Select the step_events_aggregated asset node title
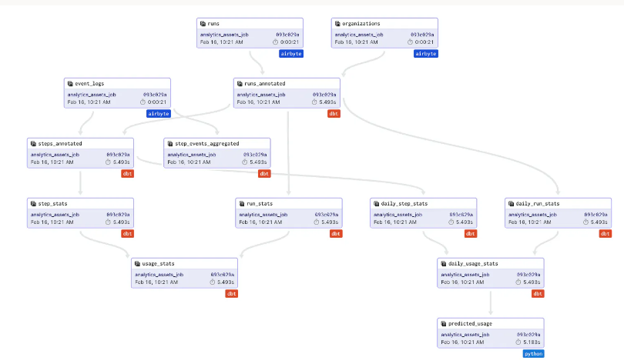 coord(207,143)
